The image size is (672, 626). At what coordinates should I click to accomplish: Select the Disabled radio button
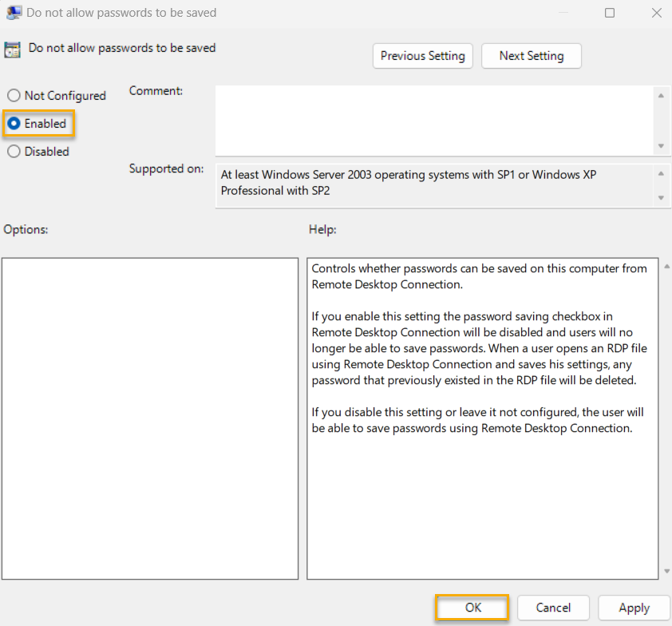coord(13,151)
